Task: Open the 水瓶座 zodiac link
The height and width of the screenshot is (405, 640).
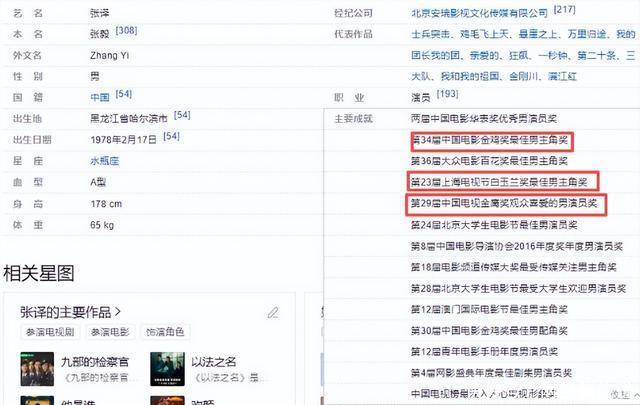Action: point(105,160)
